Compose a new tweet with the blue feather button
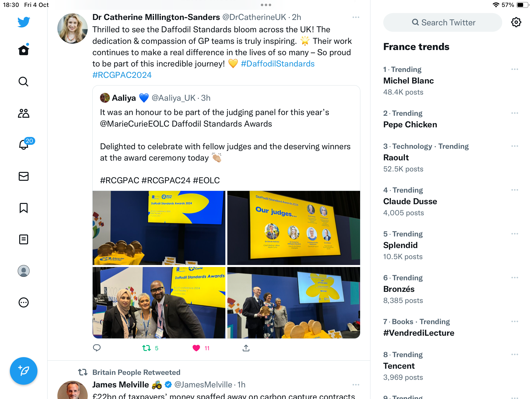The width and height of the screenshot is (532, 399). 24,371
